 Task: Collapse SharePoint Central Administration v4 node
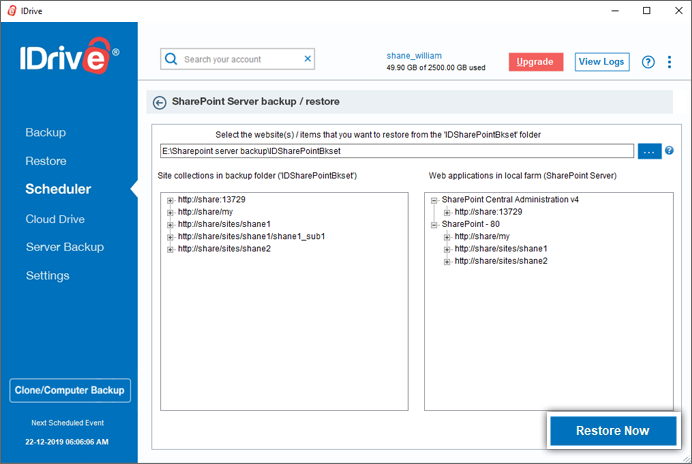434,200
